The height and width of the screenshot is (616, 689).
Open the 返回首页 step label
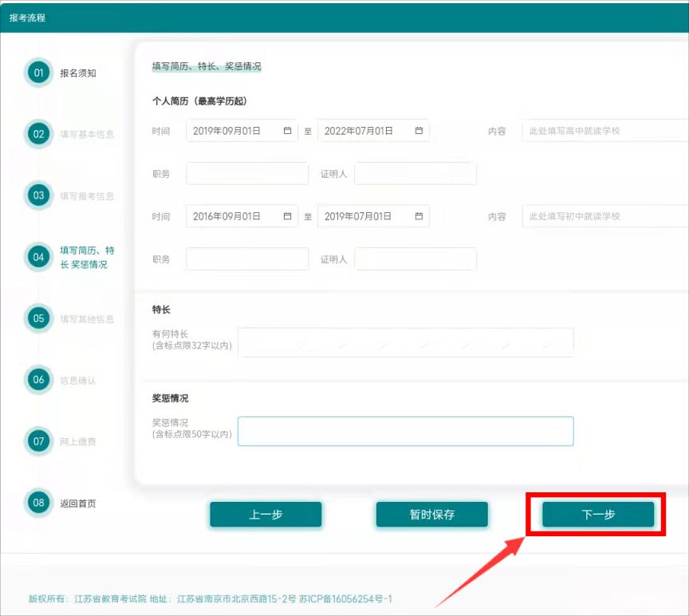pos(78,503)
